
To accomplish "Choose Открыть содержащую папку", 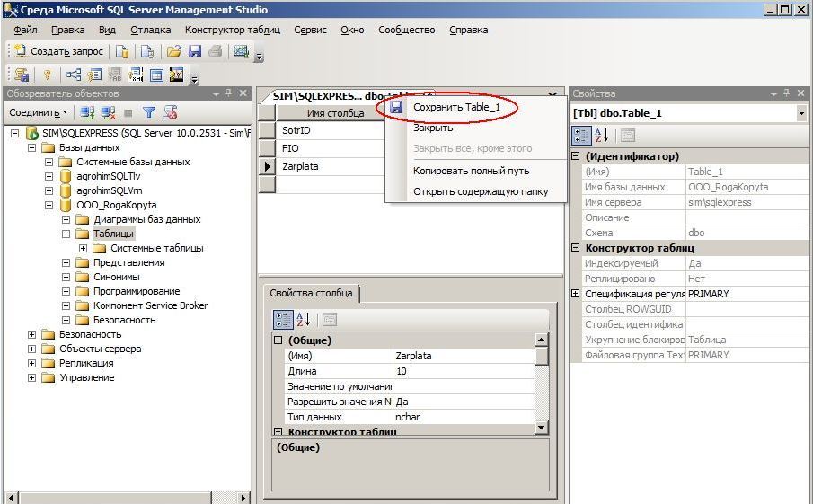I will click(x=476, y=191).
